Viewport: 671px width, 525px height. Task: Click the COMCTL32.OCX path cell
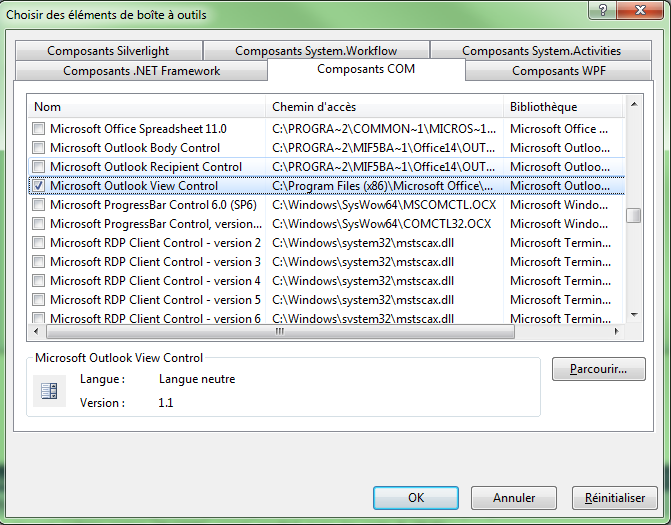[381, 223]
